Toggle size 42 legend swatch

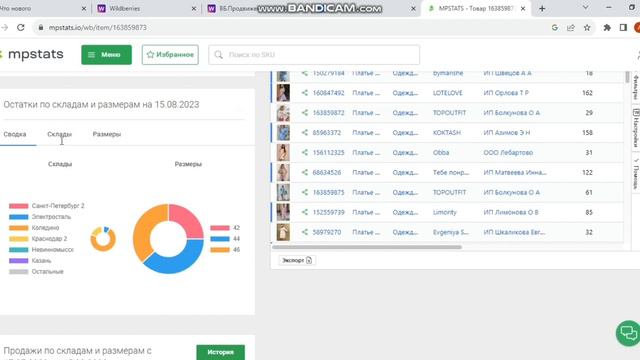pyautogui.click(x=220, y=228)
